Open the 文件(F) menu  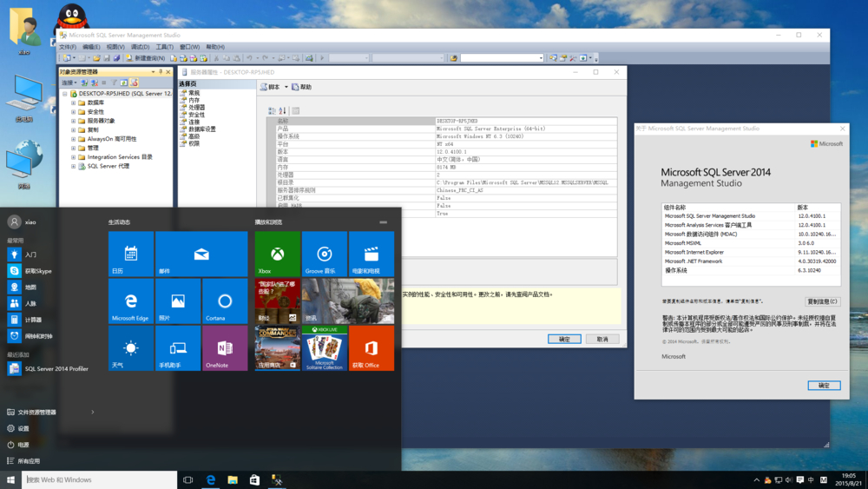point(68,47)
